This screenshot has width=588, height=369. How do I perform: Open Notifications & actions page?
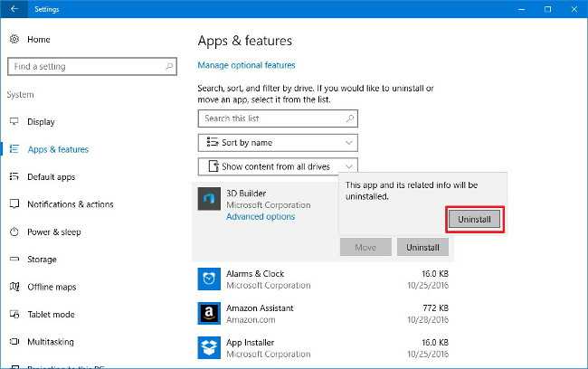pyautogui.click(x=71, y=204)
